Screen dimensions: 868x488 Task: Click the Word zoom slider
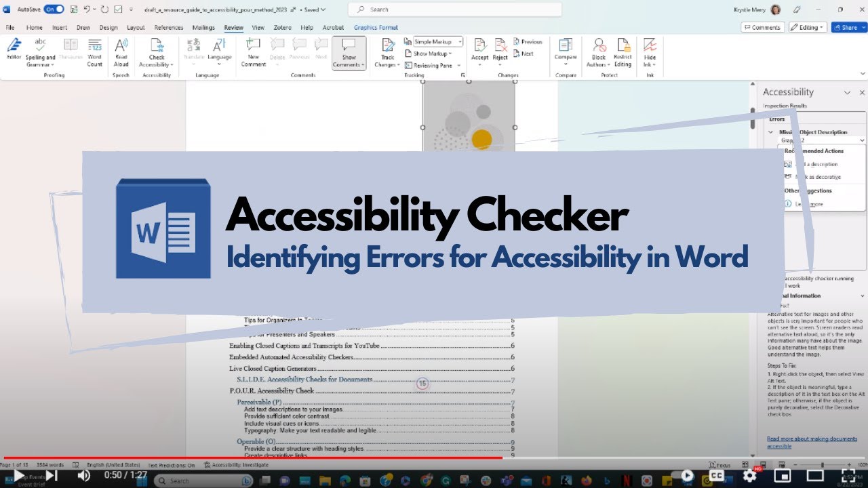tap(823, 465)
